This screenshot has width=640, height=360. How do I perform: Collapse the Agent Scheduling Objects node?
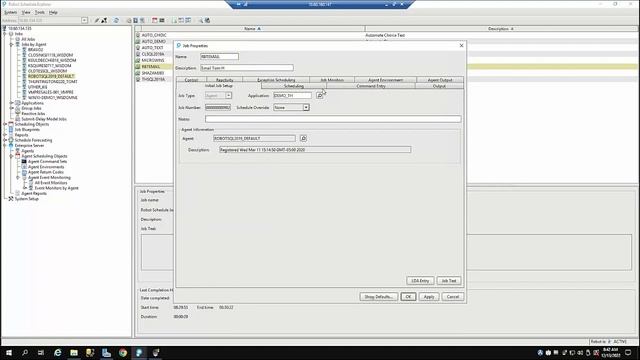coord(11,156)
